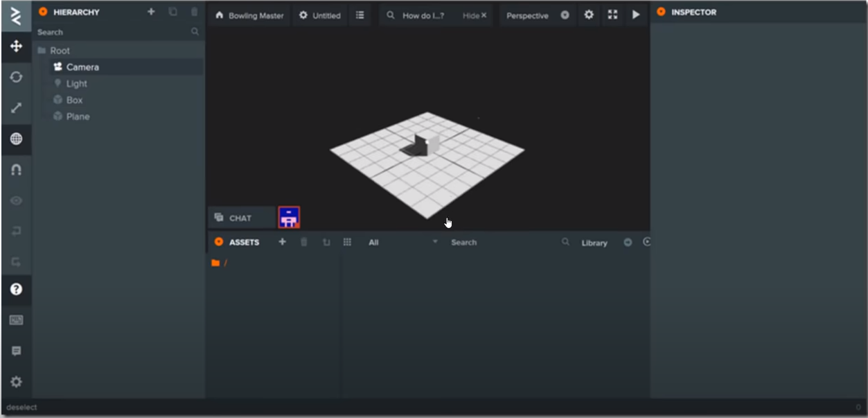Open the editor settings gear
Screen dimensions: 868x418
tap(15, 381)
